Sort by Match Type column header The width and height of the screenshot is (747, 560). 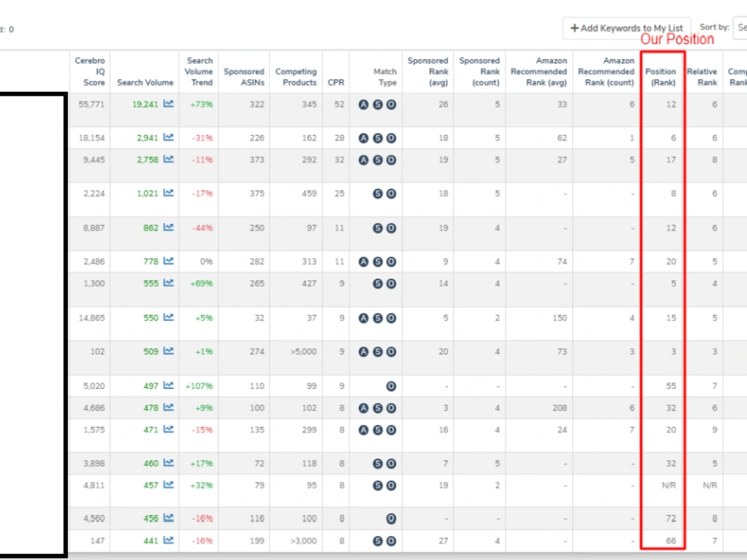point(385,77)
